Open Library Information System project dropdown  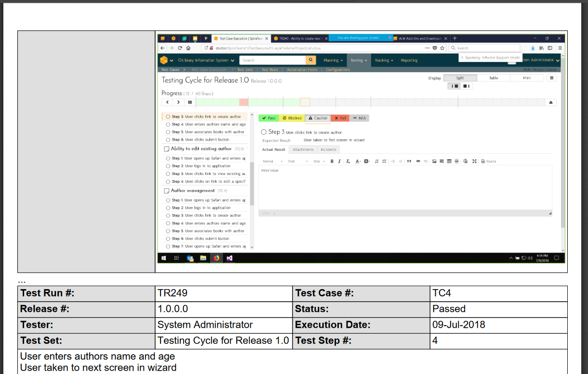206,60
